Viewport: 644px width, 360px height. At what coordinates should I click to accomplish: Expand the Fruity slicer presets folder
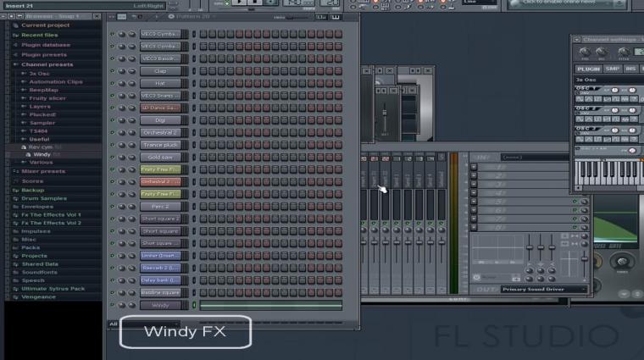tap(24, 98)
